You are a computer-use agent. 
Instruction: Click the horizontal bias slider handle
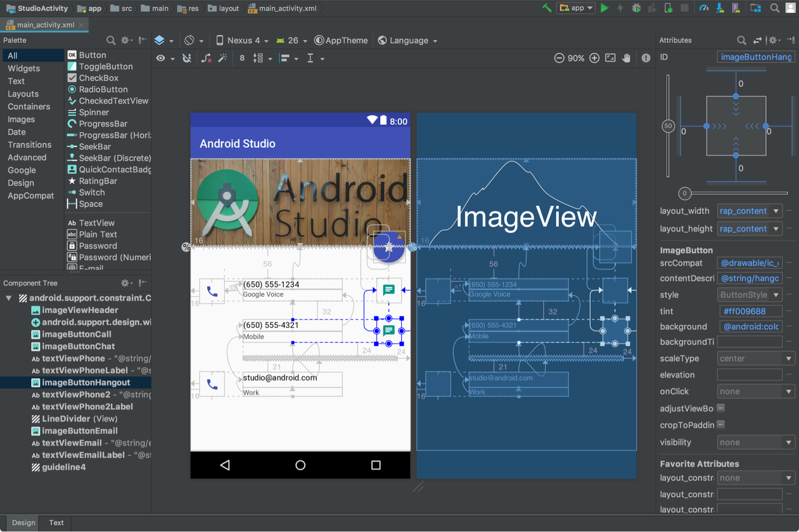point(685,193)
